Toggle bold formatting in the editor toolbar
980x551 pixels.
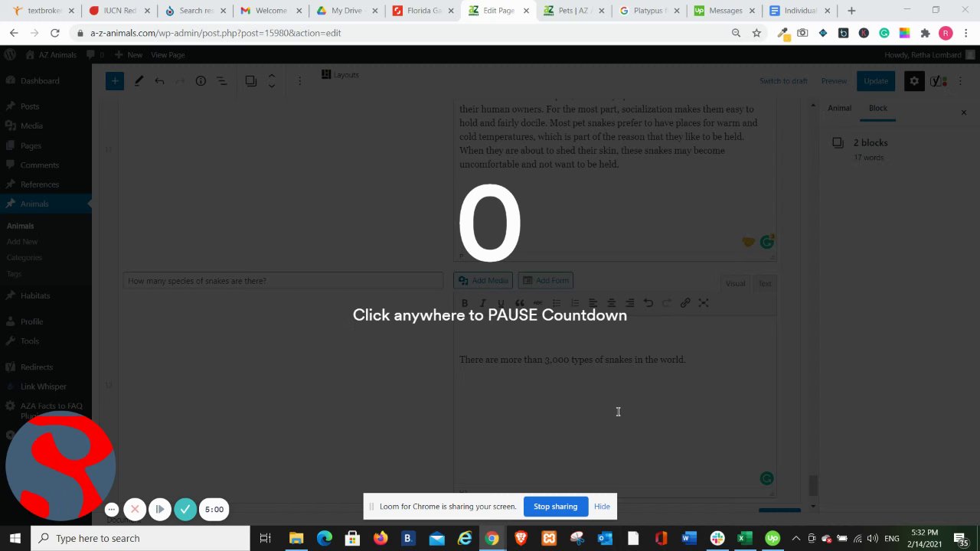465,303
